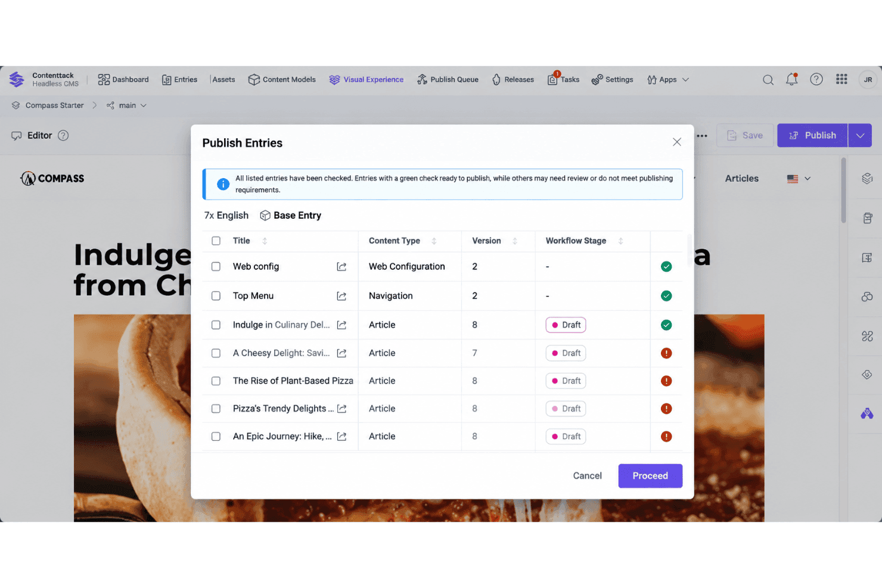Check the An Epic Journey entry checkbox
Screen dimensions: 882x588
coord(216,437)
